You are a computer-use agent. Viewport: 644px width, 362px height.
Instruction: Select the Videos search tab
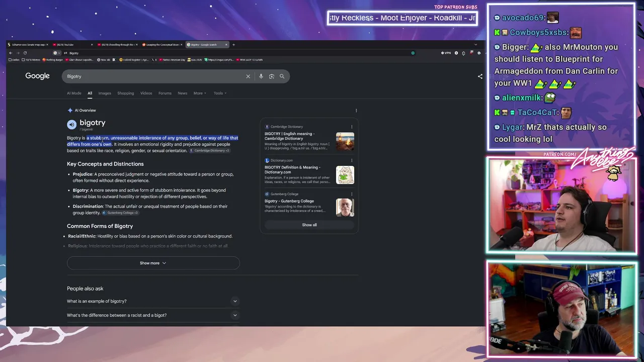coord(146,93)
